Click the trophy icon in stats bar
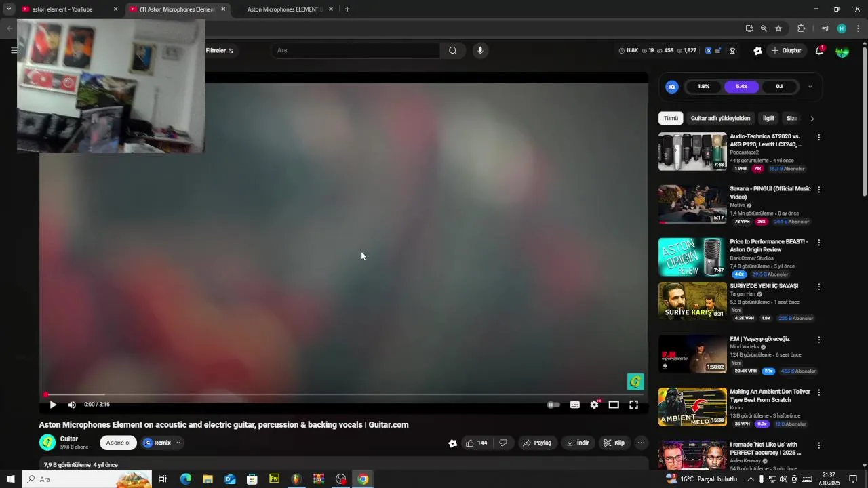Viewport: 868px width, 488px height. [732, 51]
